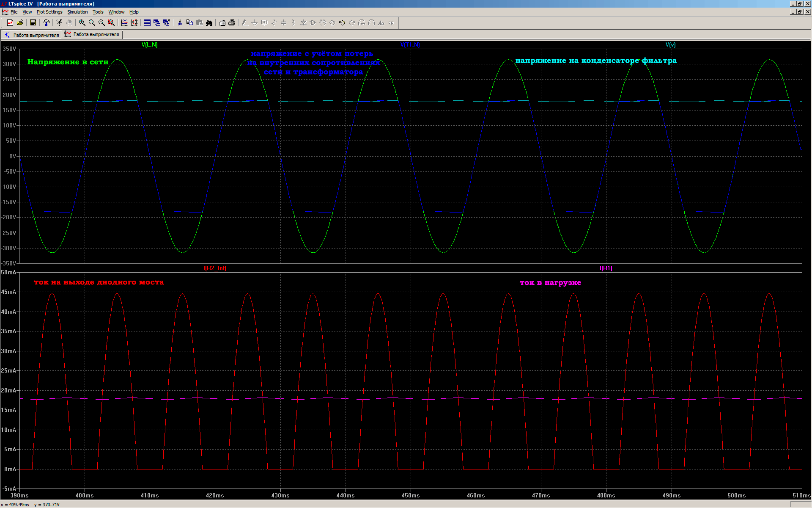Tile the windows using the tile icon
This screenshot has height=508, width=812.
tap(147, 23)
